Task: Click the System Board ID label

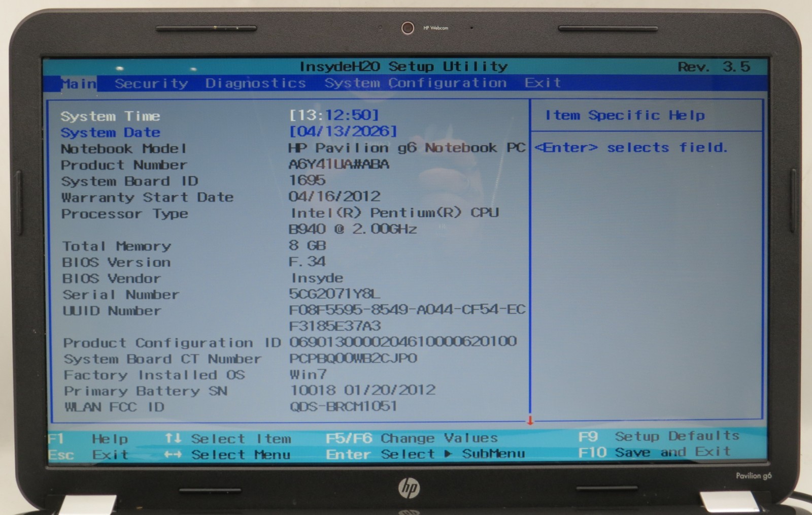Action: [x=129, y=181]
